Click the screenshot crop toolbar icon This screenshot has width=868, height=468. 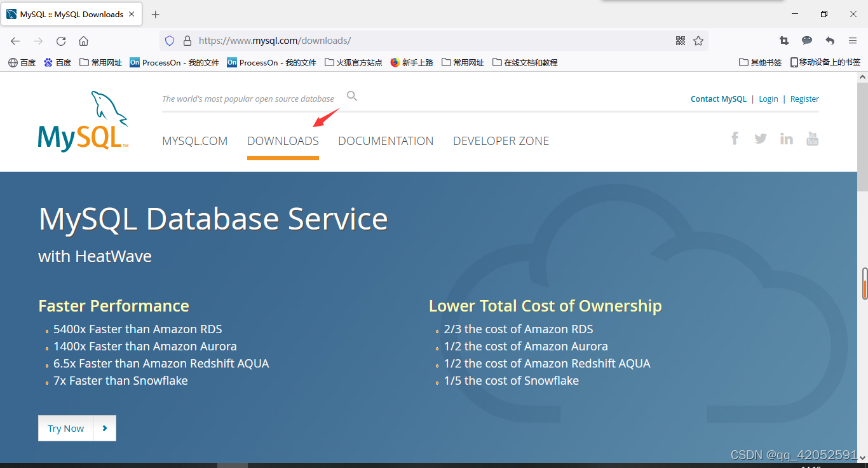784,41
